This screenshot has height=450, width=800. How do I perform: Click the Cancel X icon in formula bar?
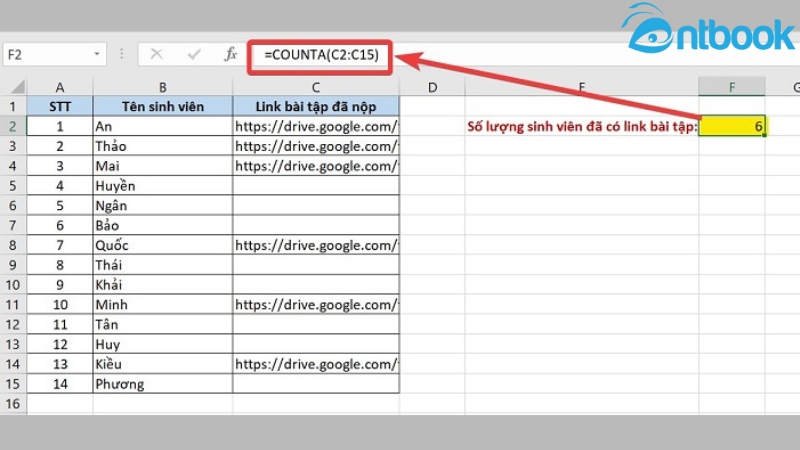click(x=157, y=54)
